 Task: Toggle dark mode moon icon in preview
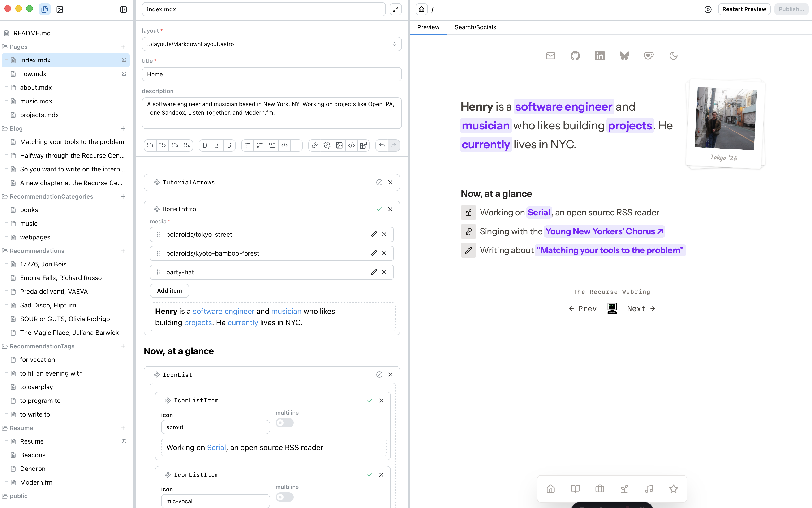[673, 56]
